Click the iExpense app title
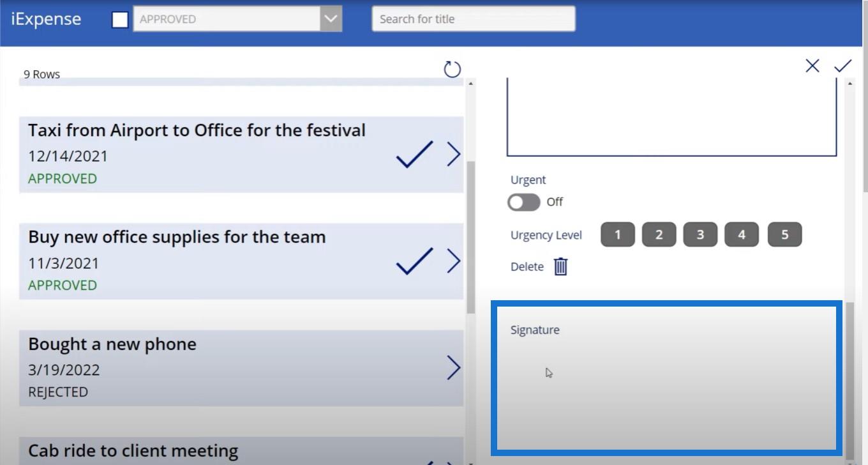 click(x=46, y=19)
